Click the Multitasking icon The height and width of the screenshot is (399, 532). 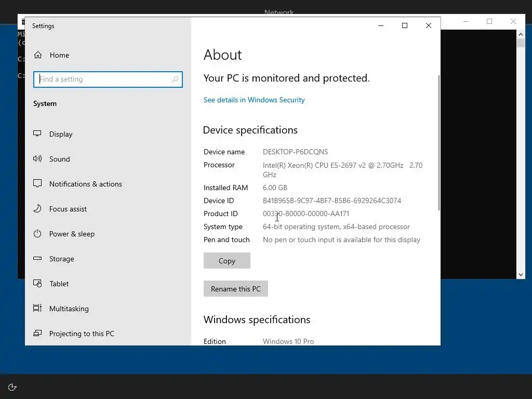[37, 308]
